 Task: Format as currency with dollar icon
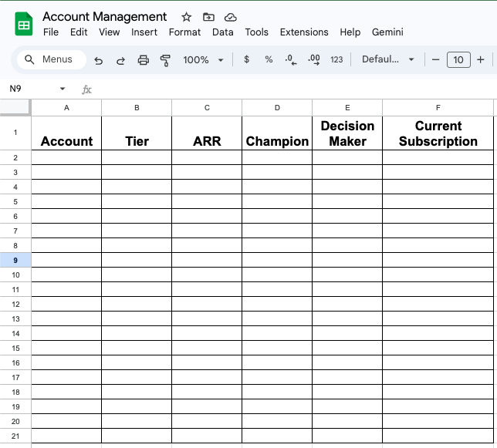click(x=246, y=59)
